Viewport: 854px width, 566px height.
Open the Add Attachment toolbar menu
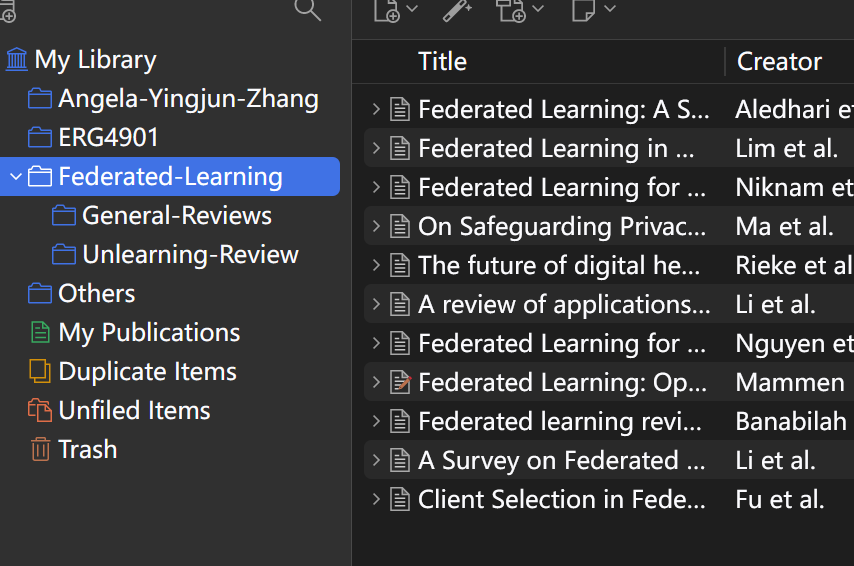(520, 9)
